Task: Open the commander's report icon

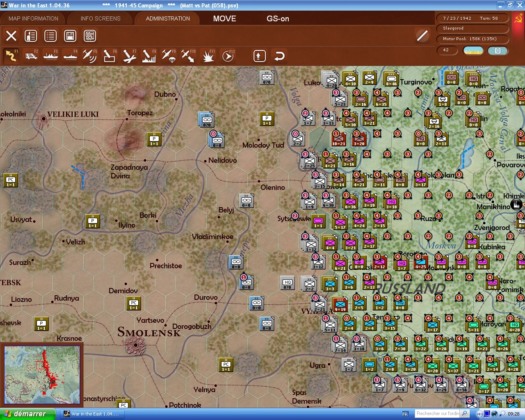Action: pyautogui.click(x=31, y=36)
